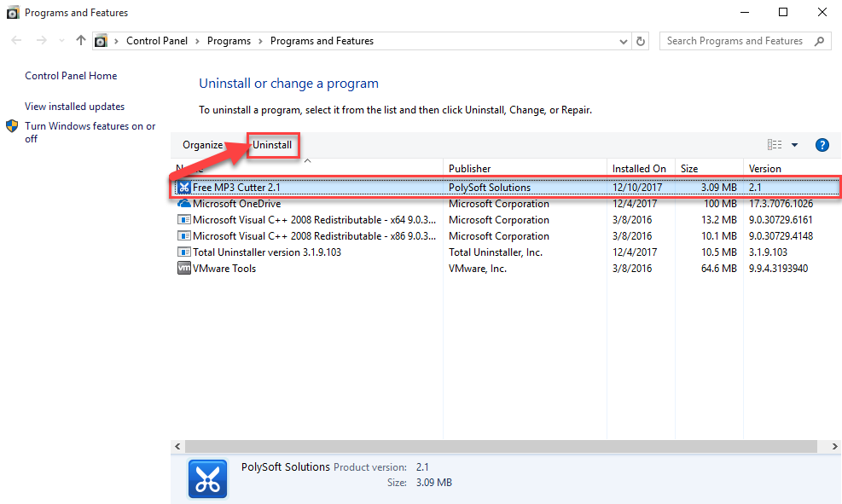Image resolution: width=842 pixels, height=504 pixels.
Task: Click the search magnifier icon
Action: point(819,41)
